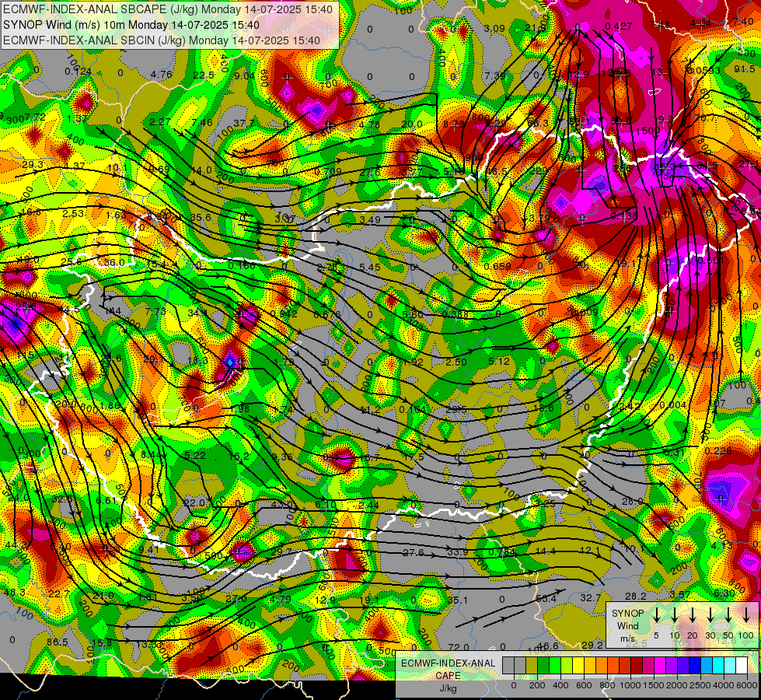The height and width of the screenshot is (700, 761).
Task: Select the dark green CAPE legend swatch
Action: pyautogui.click(x=543, y=666)
